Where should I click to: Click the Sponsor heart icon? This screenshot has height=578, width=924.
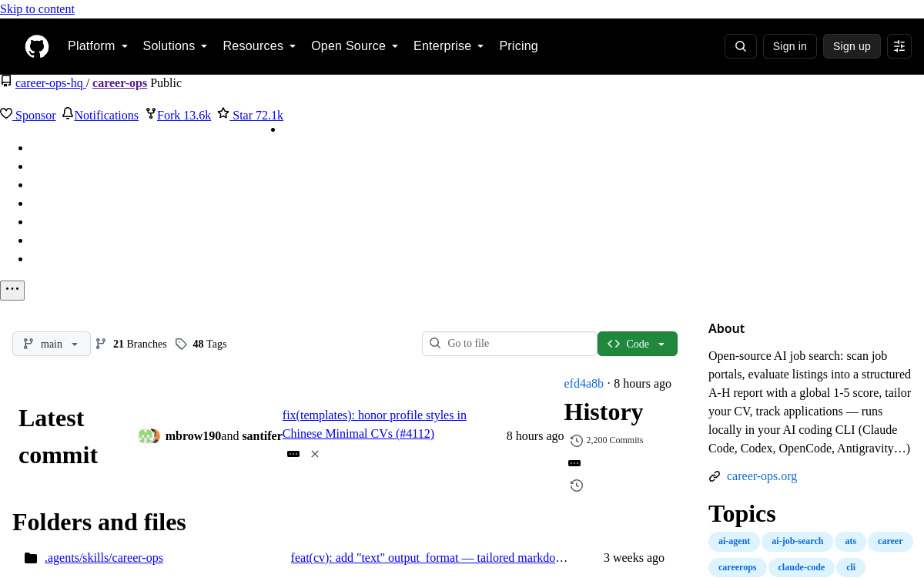pyautogui.click(x=6, y=114)
